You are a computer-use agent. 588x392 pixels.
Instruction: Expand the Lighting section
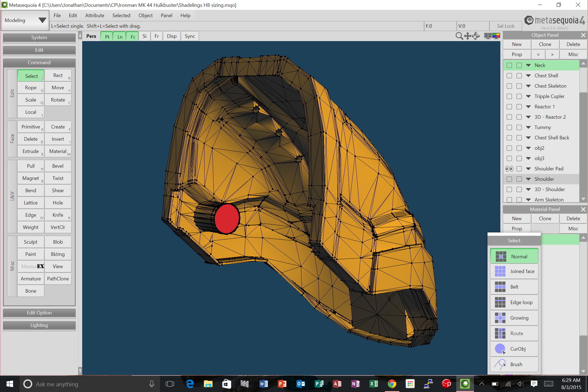39,325
